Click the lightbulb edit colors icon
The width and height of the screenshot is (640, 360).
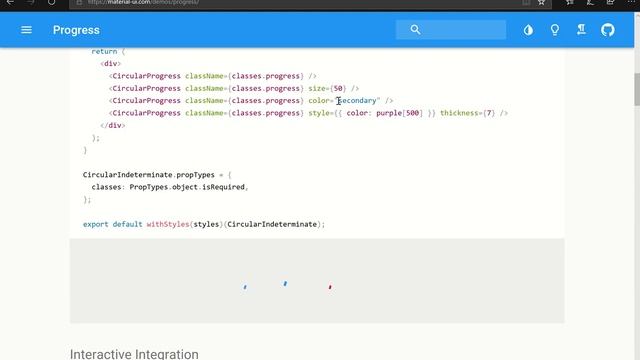[555, 30]
